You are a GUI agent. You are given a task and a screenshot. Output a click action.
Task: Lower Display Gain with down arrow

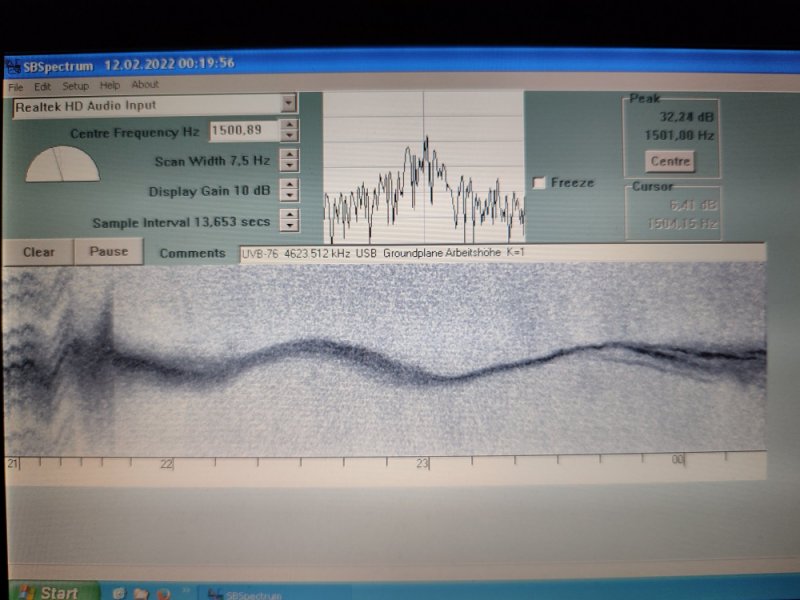[x=289, y=195]
